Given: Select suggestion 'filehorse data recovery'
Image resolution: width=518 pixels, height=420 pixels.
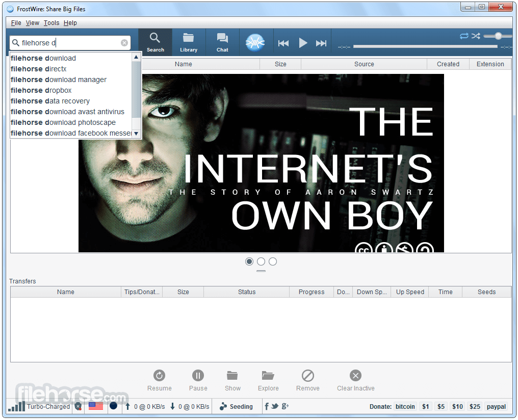Looking at the screenshot, I should click(x=71, y=101).
